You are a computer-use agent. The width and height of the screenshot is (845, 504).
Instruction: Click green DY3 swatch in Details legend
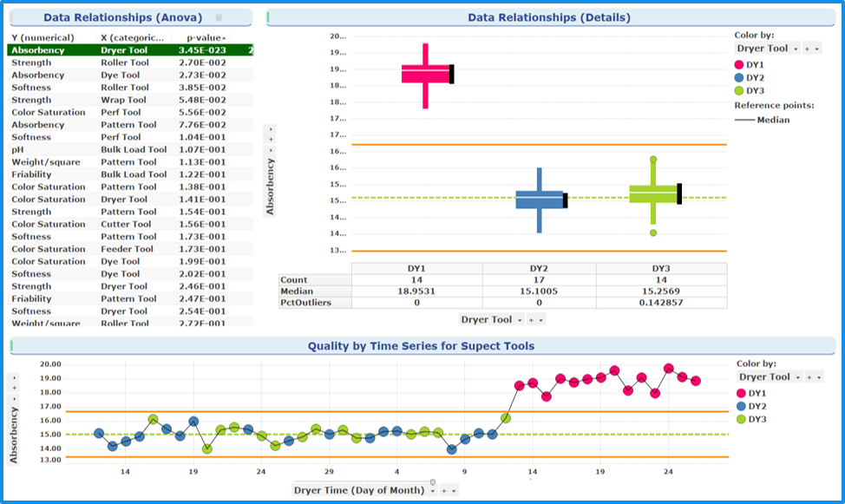click(x=739, y=90)
